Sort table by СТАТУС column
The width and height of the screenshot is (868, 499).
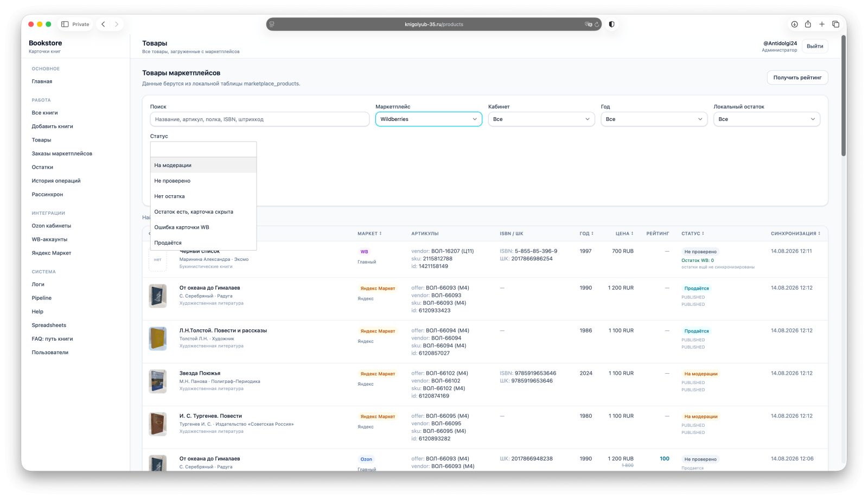pos(693,234)
